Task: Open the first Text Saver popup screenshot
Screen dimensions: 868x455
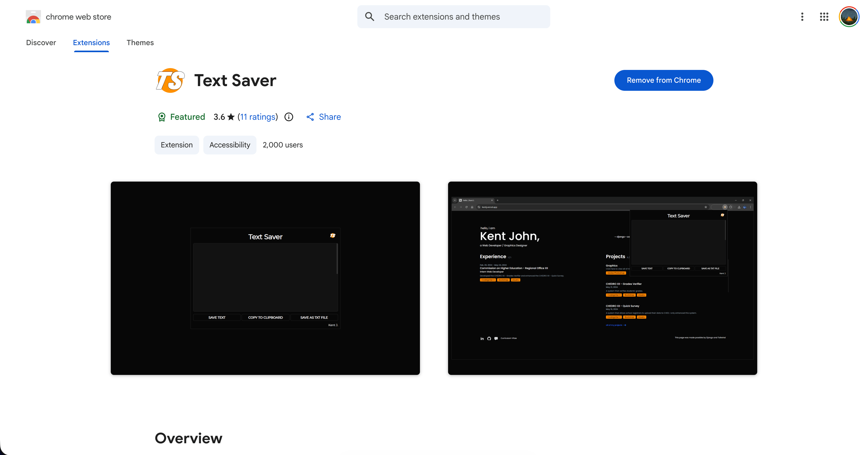Action: (x=265, y=278)
